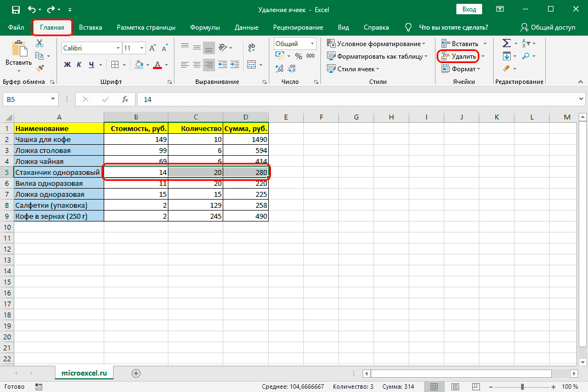Toggle italic formatting (К)

click(x=80, y=65)
